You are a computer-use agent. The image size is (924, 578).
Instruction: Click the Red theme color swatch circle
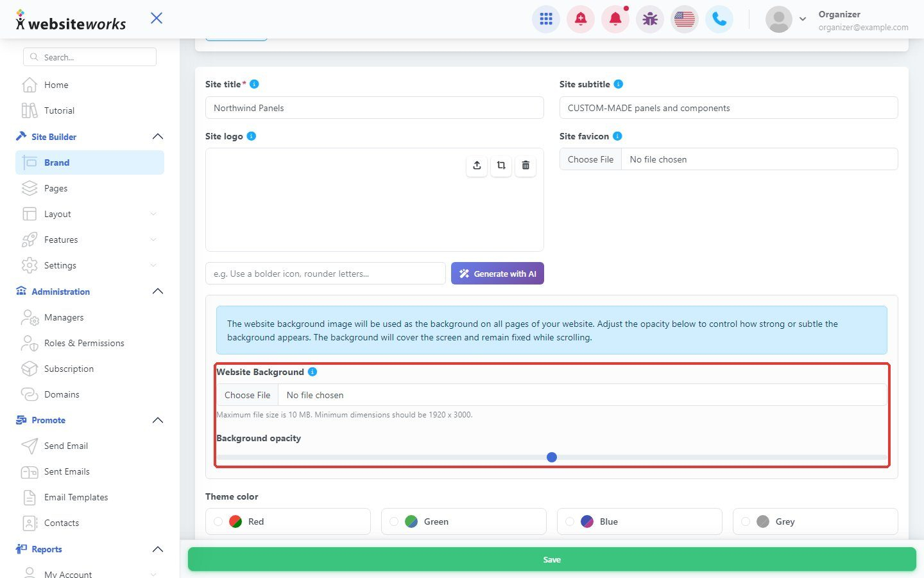(235, 521)
